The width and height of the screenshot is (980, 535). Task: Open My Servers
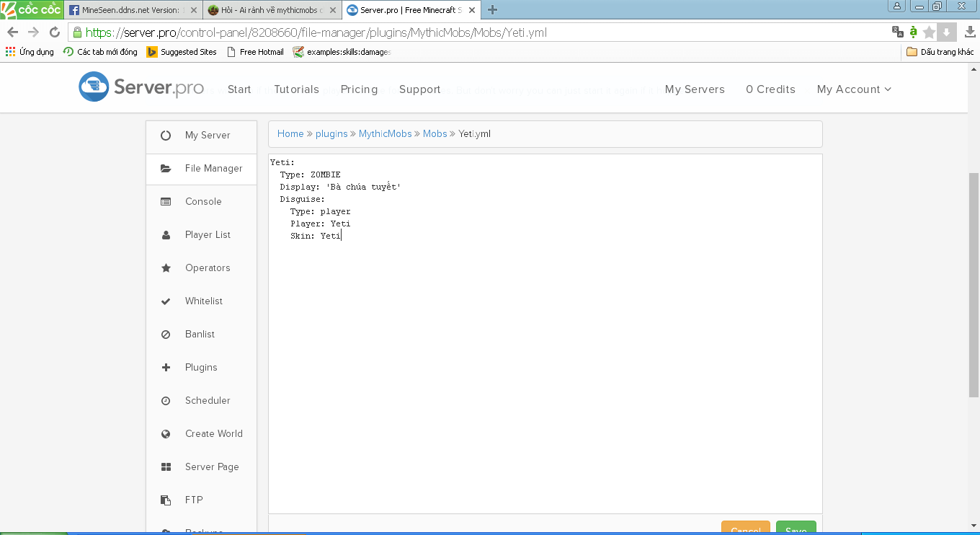point(695,89)
